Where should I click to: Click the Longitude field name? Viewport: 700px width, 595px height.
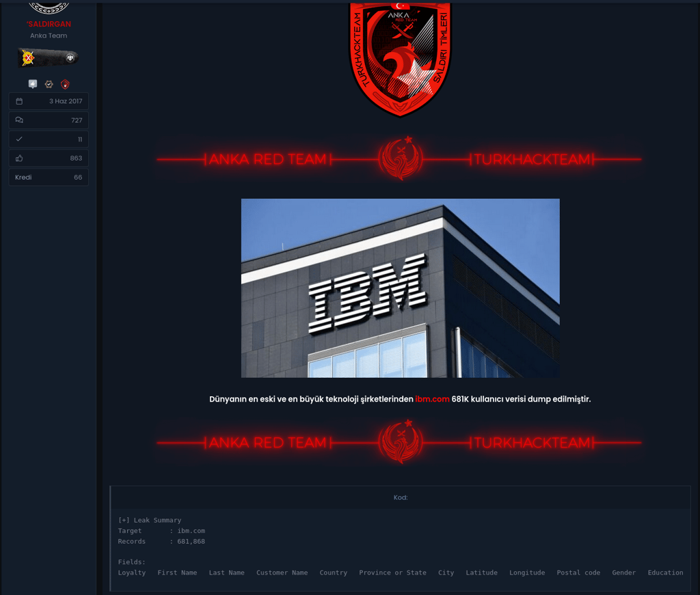(x=527, y=572)
